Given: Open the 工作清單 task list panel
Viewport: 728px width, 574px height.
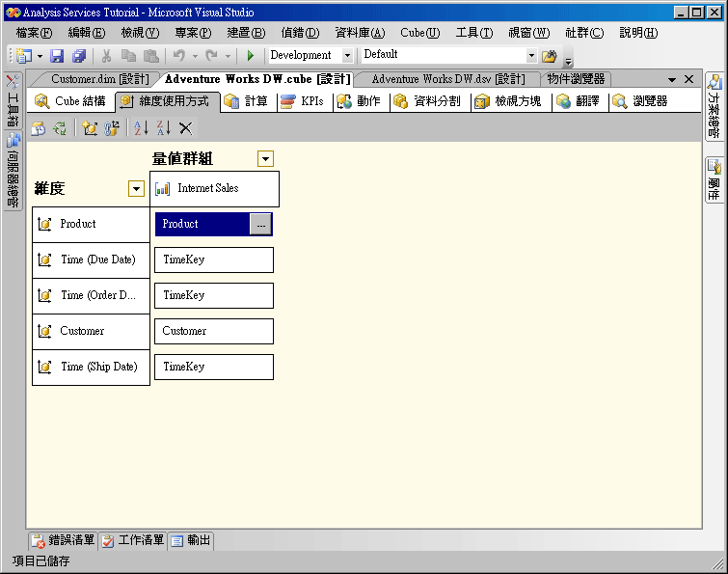Looking at the screenshot, I should (133, 540).
